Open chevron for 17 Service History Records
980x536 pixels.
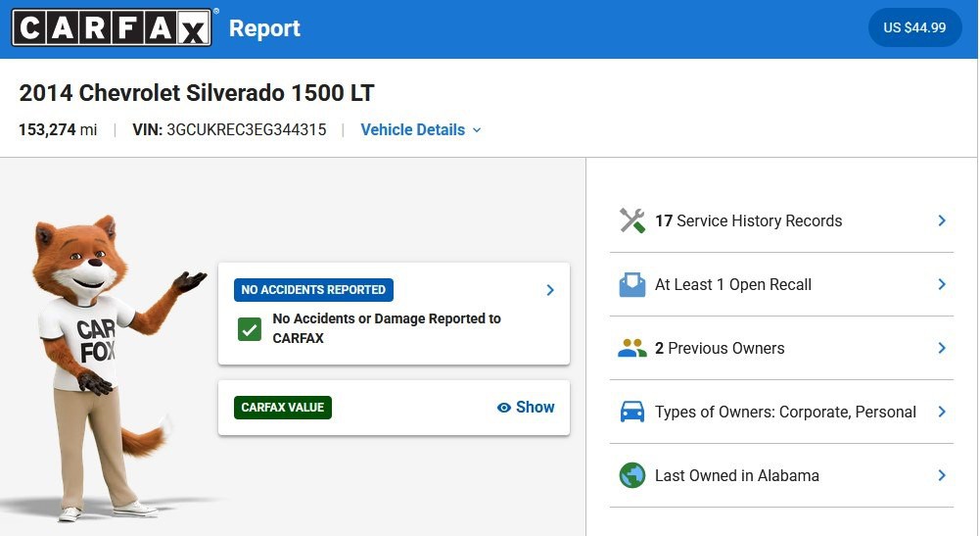click(942, 220)
